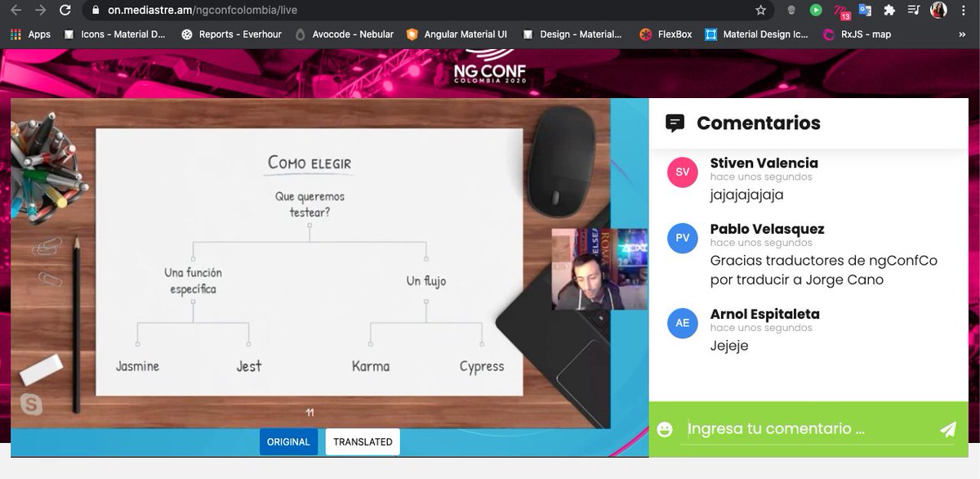Screen dimensions: 980x479
Task: Click 'Que queremos testear?' on the slide
Action: 310,204
